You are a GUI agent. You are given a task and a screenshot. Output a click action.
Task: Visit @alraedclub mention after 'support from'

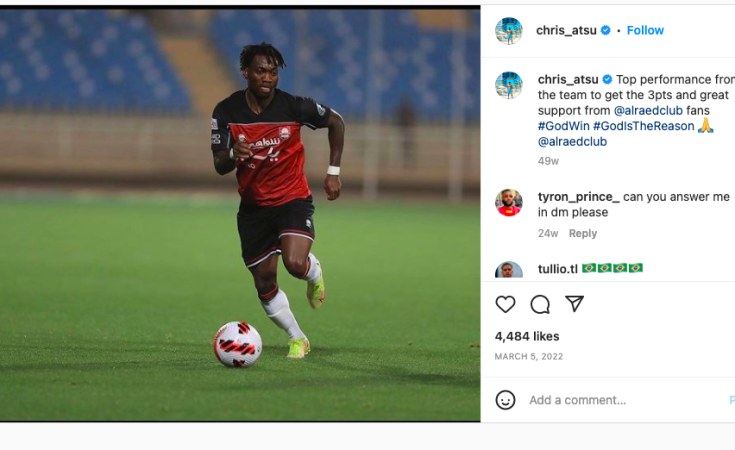point(648,111)
